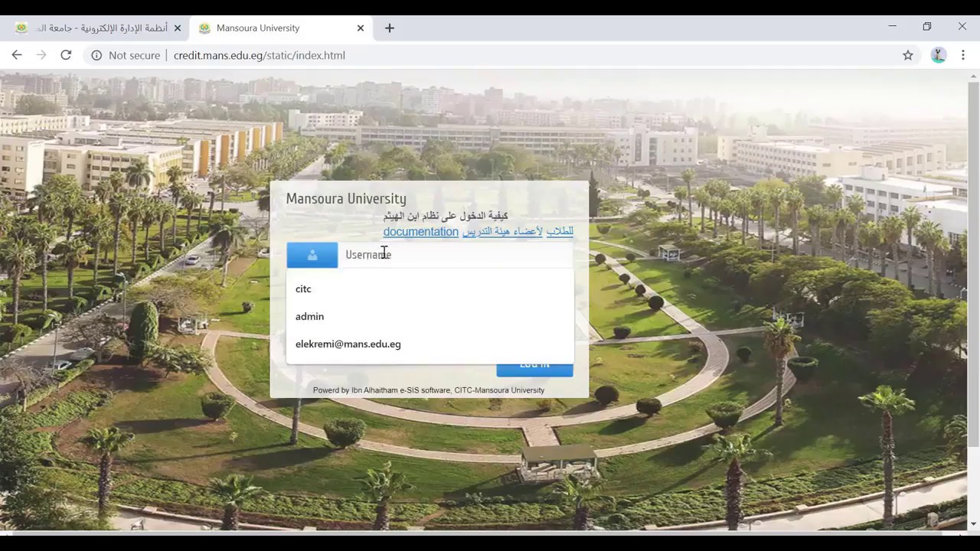Click the page vertical scrollbar
The height and width of the screenshot is (551, 980).
[x=974, y=264]
